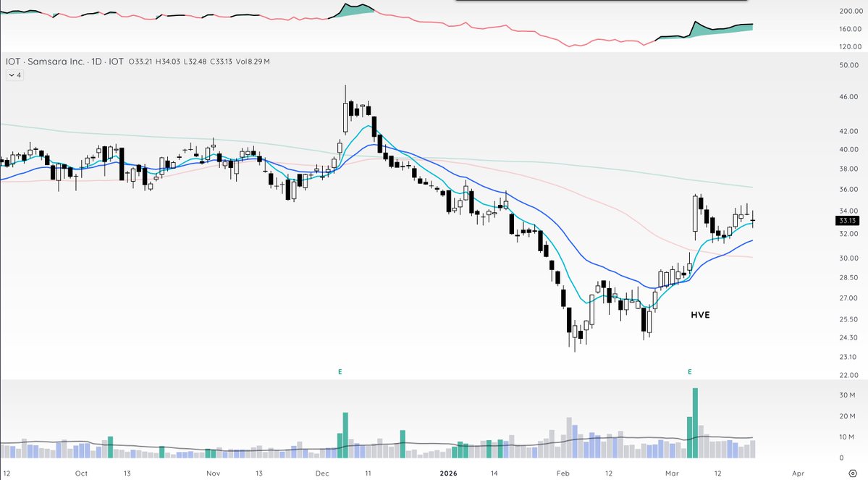Select the current price label 33.13
The width and height of the screenshot is (868, 480).
click(x=848, y=220)
